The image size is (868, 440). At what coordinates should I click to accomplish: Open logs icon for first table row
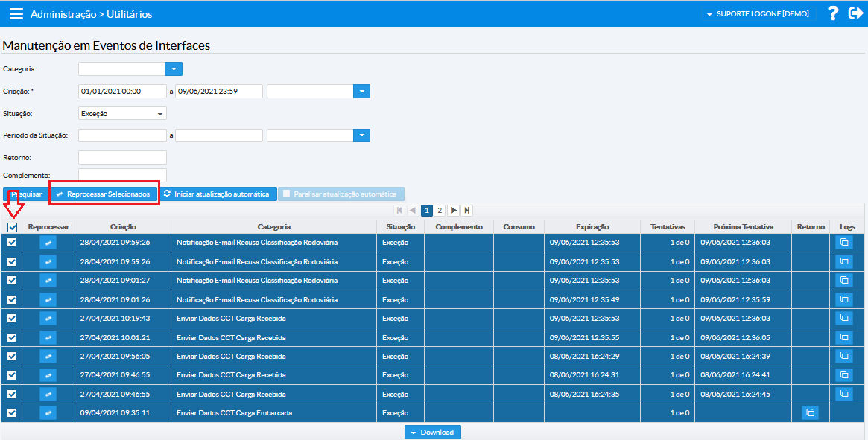click(843, 242)
